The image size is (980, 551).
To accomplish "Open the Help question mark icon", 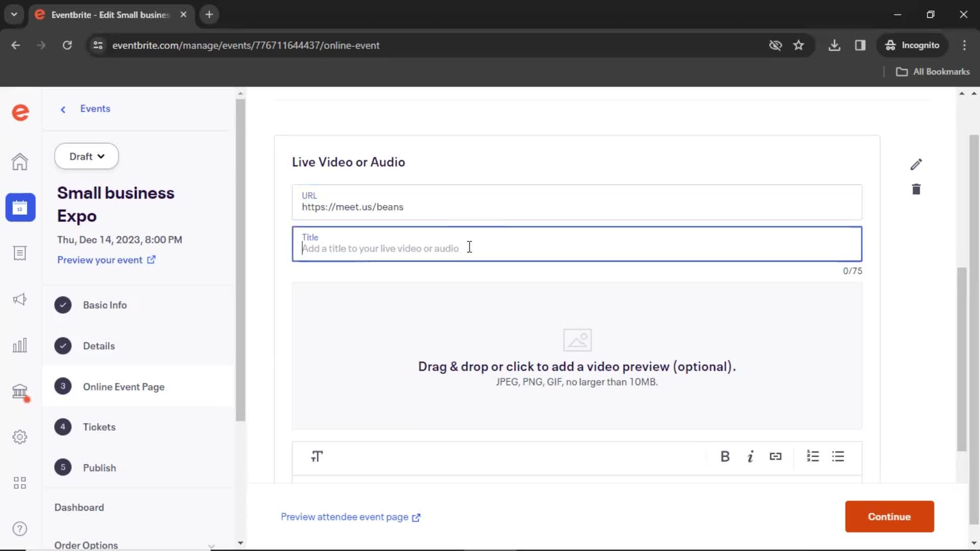I will (x=20, y=529).
